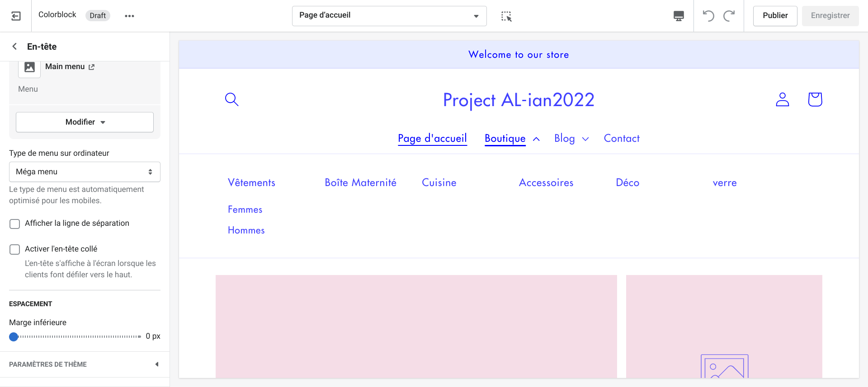Viewport: 868px width, 387px height.
Task: Open the shopping cart bag icon
Action: pos(815,99)
